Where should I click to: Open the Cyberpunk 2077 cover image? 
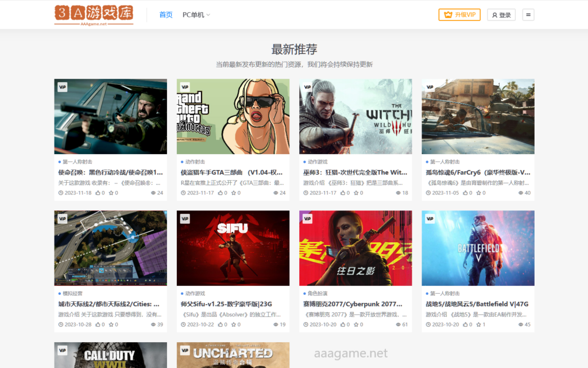(355, 248)
